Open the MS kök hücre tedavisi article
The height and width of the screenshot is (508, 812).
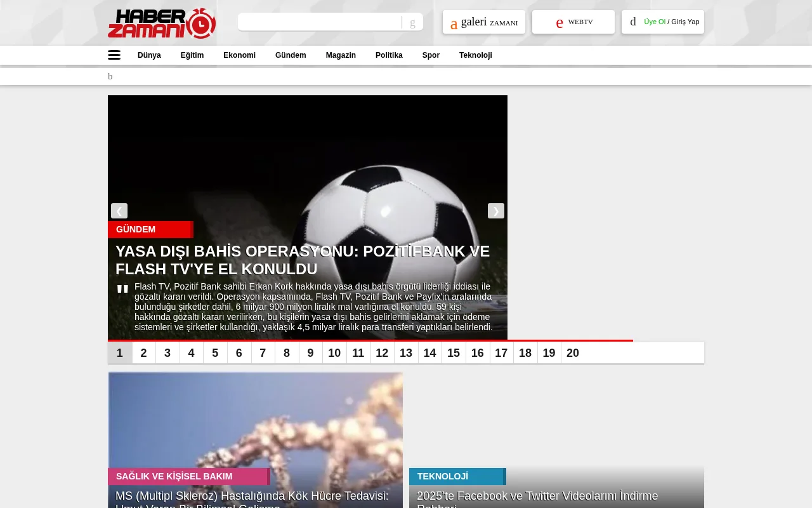[x=251, y=496]
